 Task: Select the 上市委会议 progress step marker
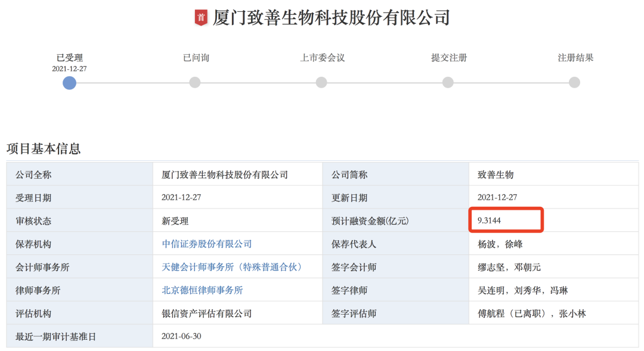pos(321,82)
